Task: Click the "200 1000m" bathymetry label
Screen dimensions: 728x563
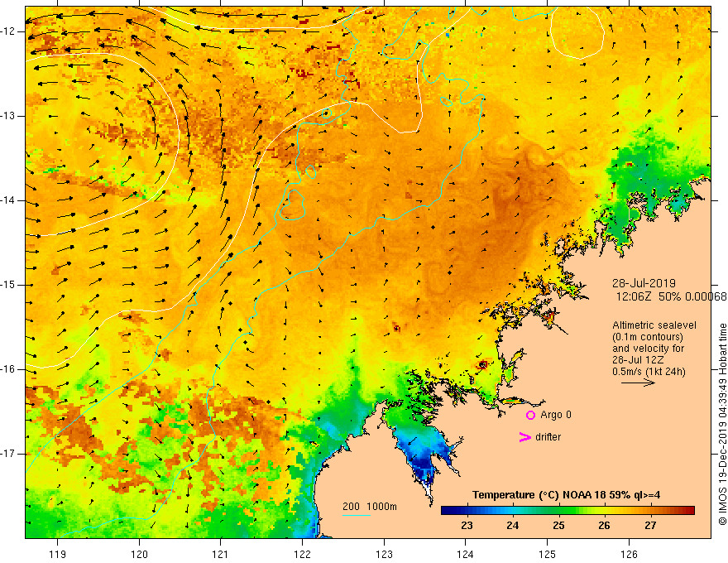Action: tap(370, 507)
